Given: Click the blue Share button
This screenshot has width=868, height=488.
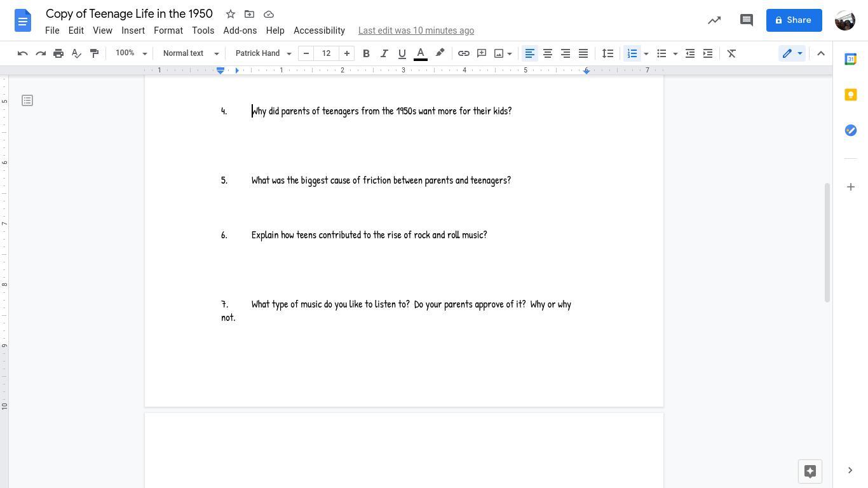Looking at the screenshot, I should click(794, 20).
